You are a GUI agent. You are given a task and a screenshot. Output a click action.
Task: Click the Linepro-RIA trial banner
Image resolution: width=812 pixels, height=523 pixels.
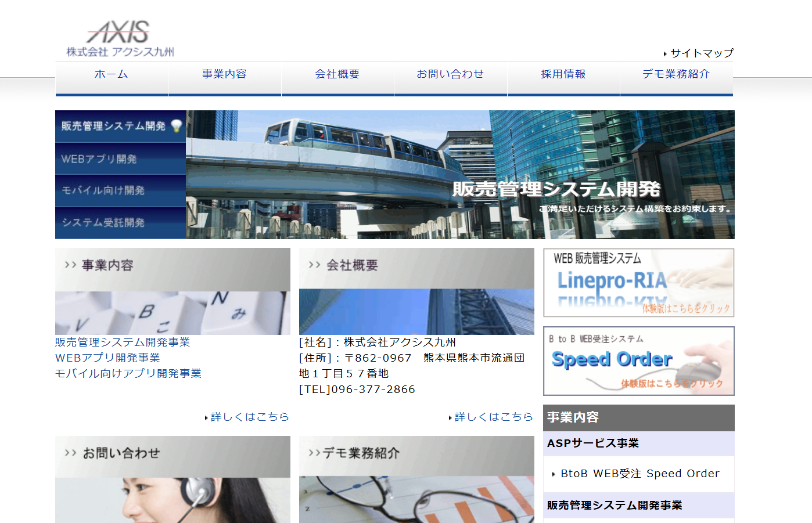point(638,283)
